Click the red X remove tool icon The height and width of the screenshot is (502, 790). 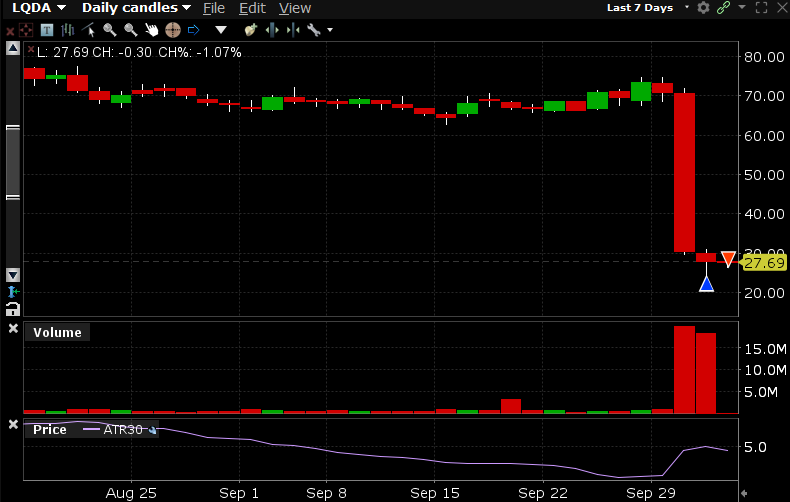pos(10,31)
